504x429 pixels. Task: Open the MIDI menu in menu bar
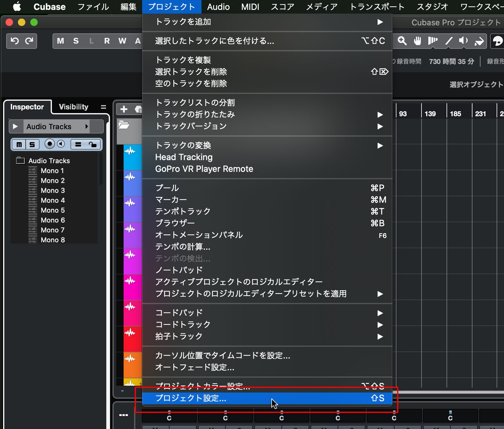(x=250, y=7)
